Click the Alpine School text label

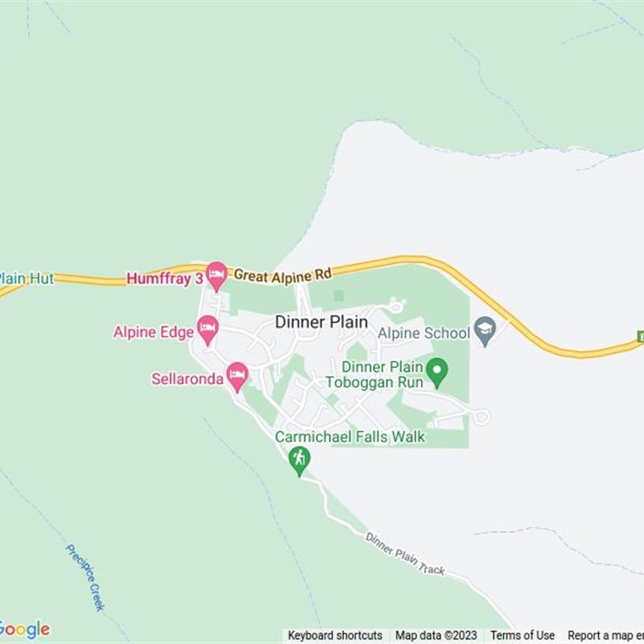[423, 333]
